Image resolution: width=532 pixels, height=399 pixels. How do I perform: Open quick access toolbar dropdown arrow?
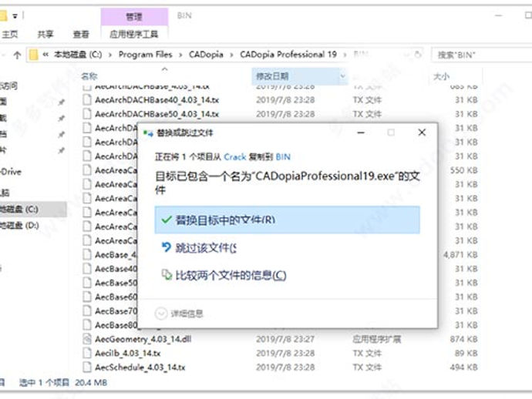tap(15, 16)
